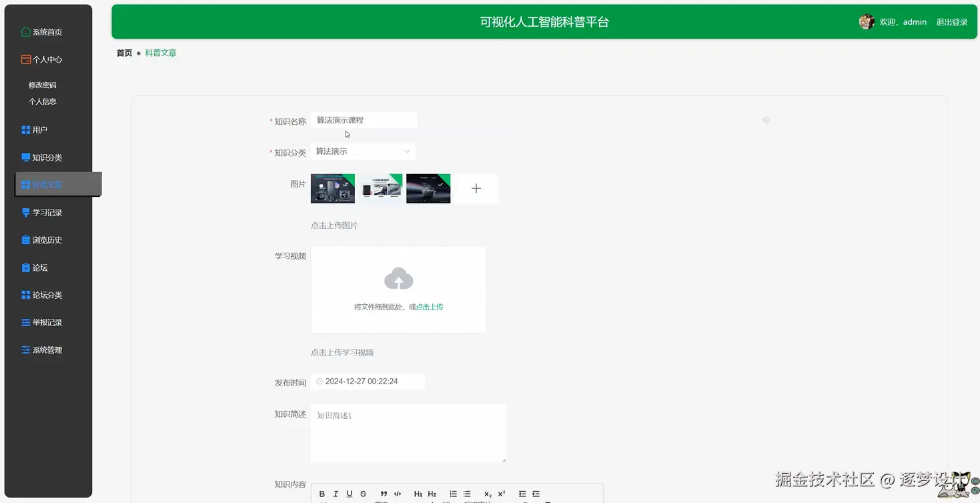Open 论坛分类 in sidebar
980x503 pixels.
click(x=48, y=295)
